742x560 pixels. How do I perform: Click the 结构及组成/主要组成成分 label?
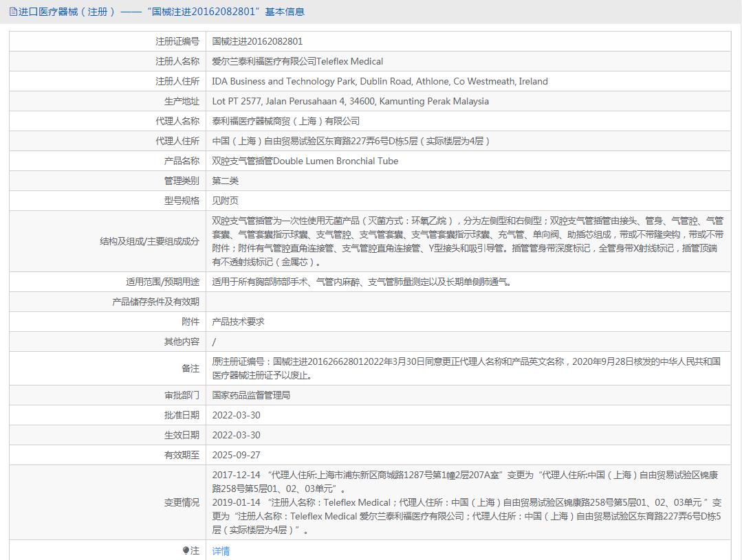149,241
